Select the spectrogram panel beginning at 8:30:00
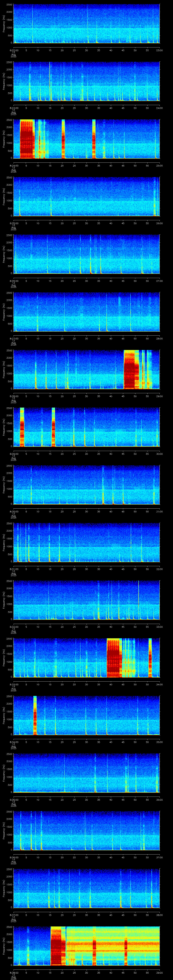The height and width of the screenshot is (980, 173). (86, 485)
